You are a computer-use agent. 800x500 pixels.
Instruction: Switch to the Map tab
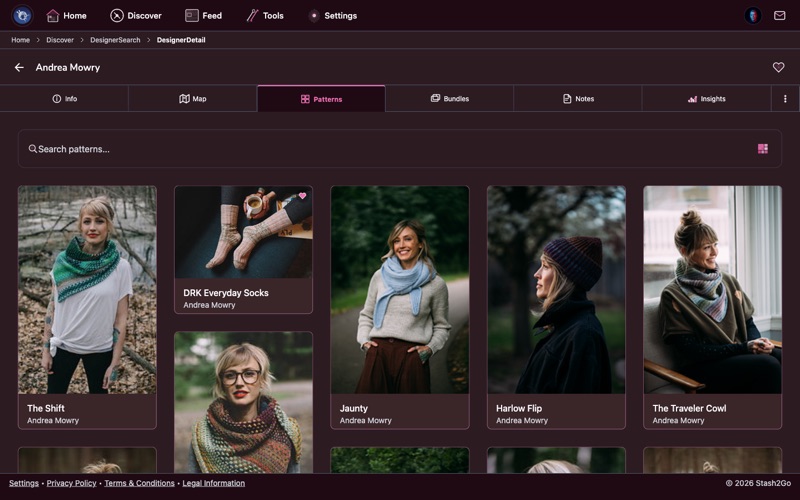[192, 98]
